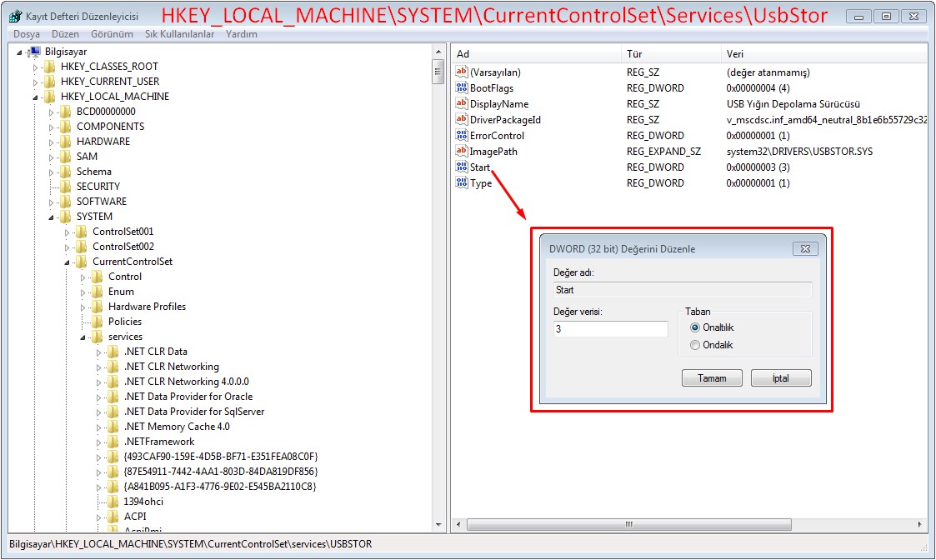The image size is (936, 560).
Task: Select the Onaltılık radio button
Action: click(695, 327)
